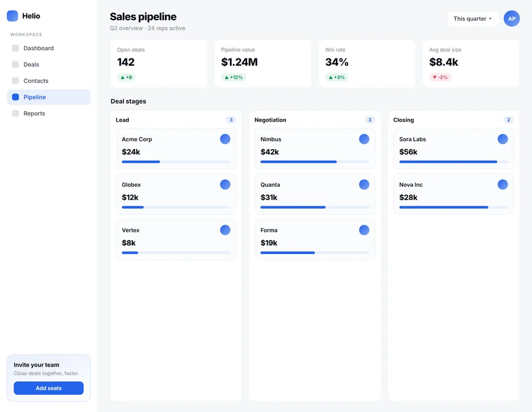Click the Acme Corp progress bar
Image resolution: width=532 pixels, height=412 pixels.
click(x=176, y=162)
